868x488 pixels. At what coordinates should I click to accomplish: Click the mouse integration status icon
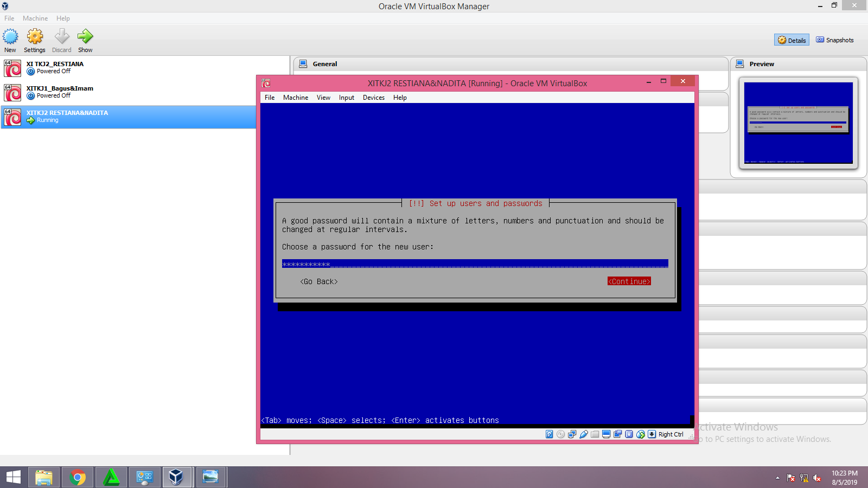[641, 434]
